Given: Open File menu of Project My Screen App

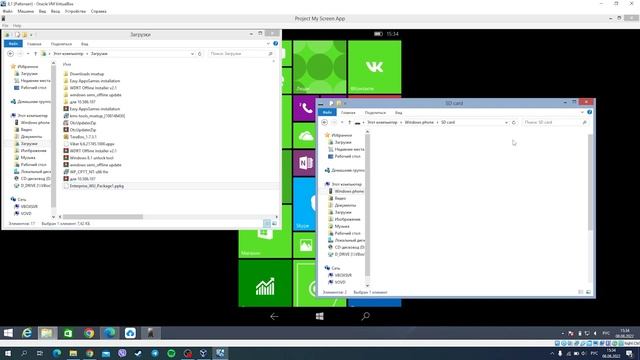Looking at the screenshot, I should [5, 26].
